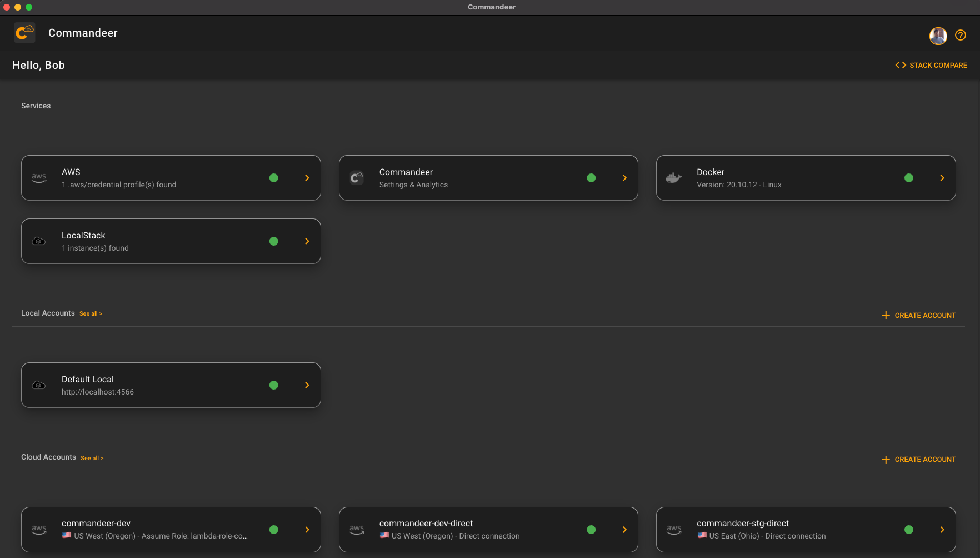Click the Docker whale icon
Image resolution: width=980 pixels, height=558 pixels.
click(x=673, y=178)
